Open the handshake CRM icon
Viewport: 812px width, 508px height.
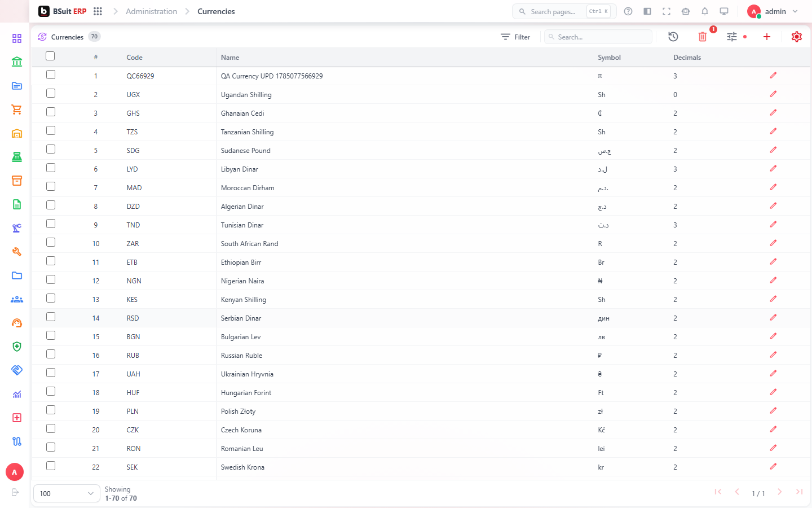[17, 370]
